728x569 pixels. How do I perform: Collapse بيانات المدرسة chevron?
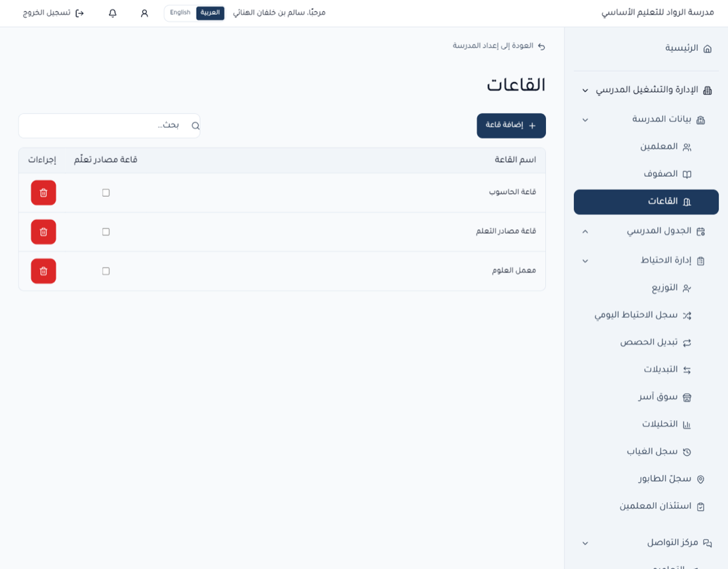tap(585, 120)
